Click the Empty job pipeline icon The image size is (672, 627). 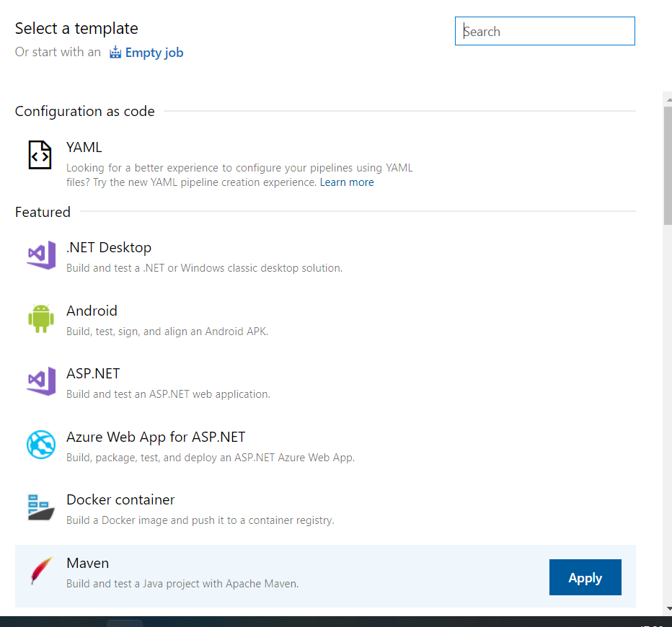[115, 52]
